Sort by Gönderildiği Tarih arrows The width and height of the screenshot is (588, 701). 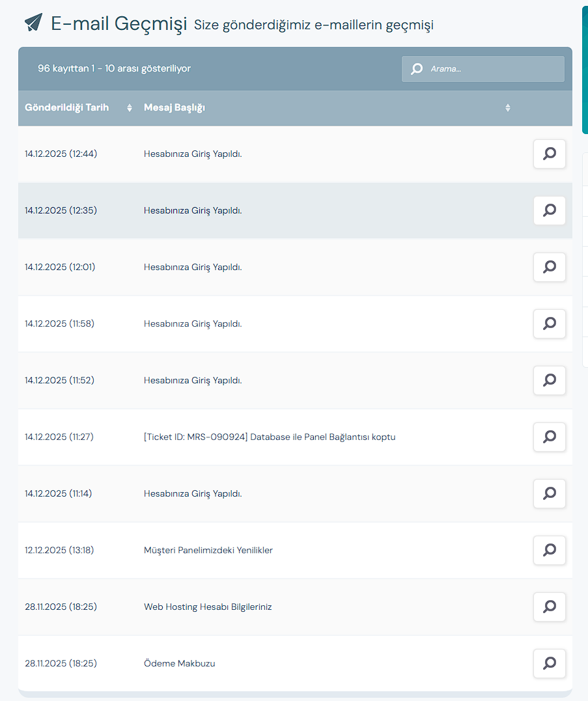[x=129, y=108]
